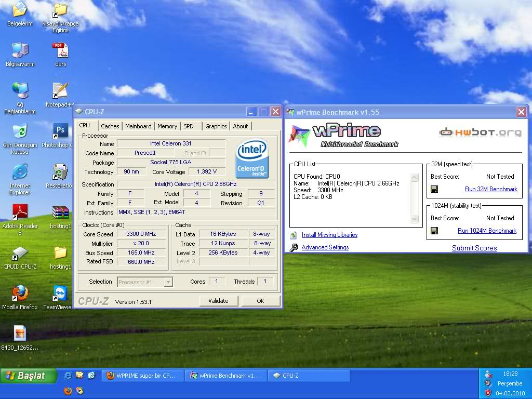Open CPUID CPU-Z from the desktop
Viewport: 532px width, 399px height.
click(x=20, y=255)
